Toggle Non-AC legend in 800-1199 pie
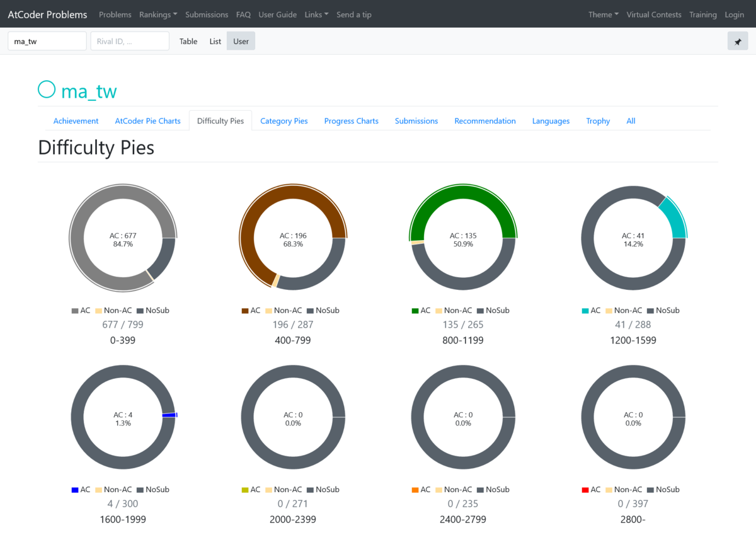 click(454, 311)
